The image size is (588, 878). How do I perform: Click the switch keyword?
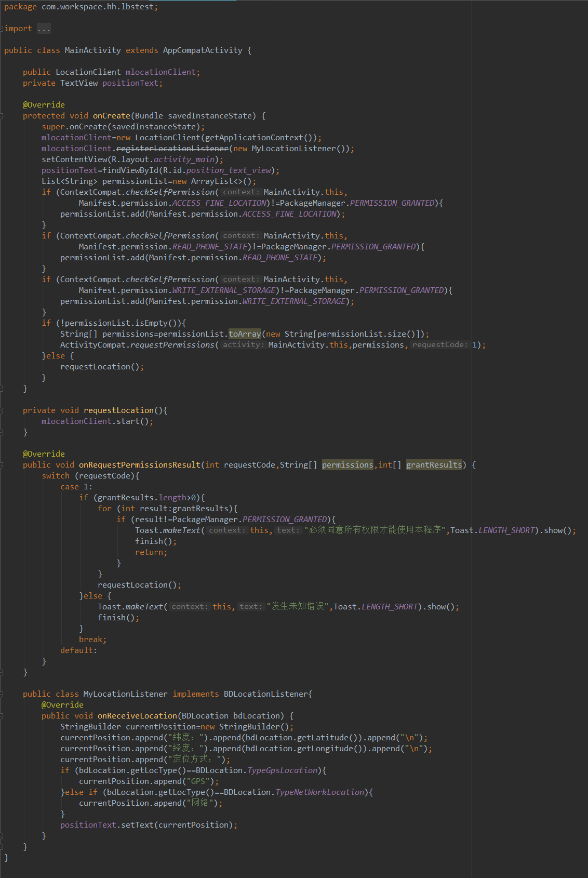[x=56, y=476]
